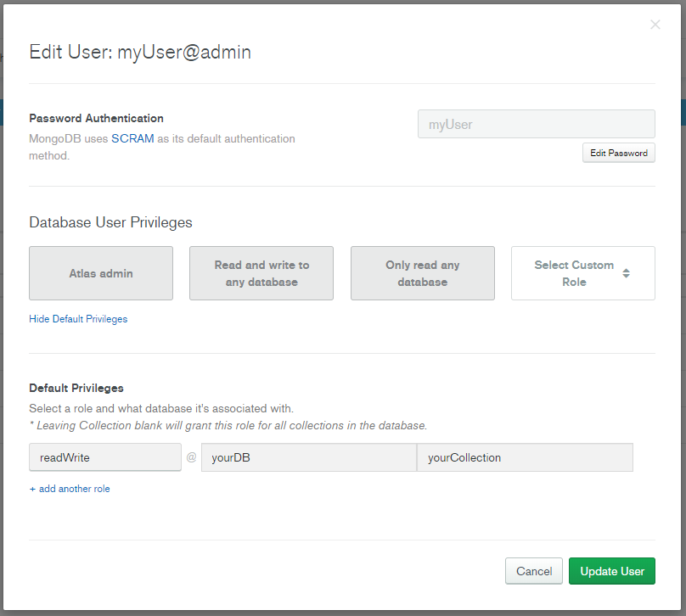Click the Password Authentication heading

click(x=96, y=118)
